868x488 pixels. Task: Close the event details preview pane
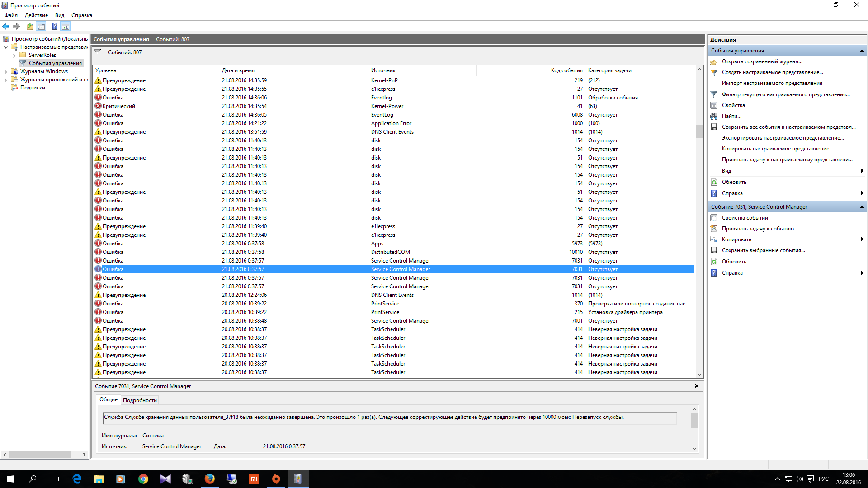(696, 386)
